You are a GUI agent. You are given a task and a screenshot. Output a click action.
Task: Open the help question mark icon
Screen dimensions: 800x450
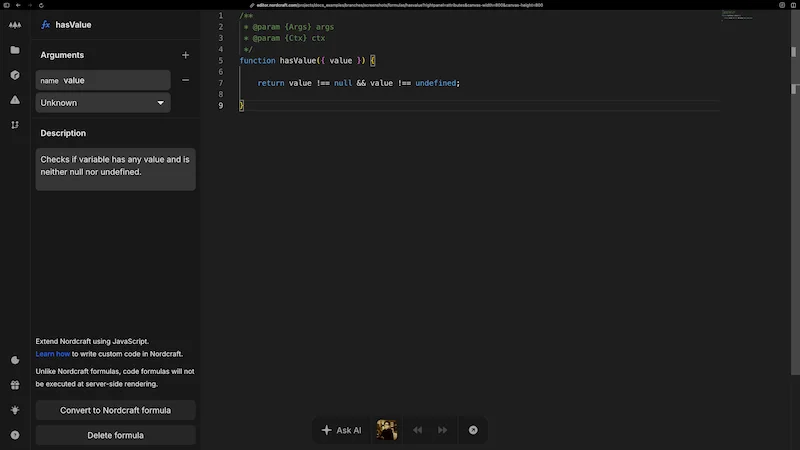(15, 435)
